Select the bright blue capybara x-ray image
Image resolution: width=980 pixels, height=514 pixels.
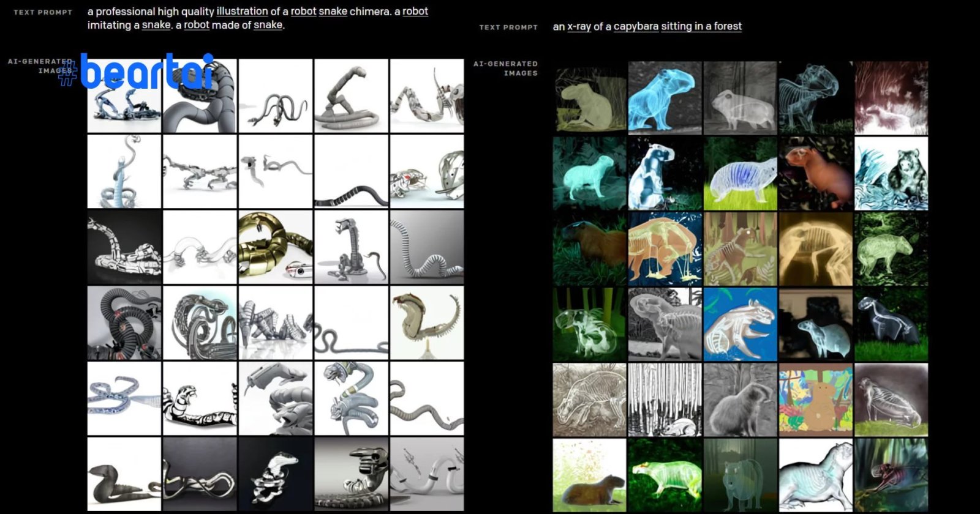[x=665, y=97]
